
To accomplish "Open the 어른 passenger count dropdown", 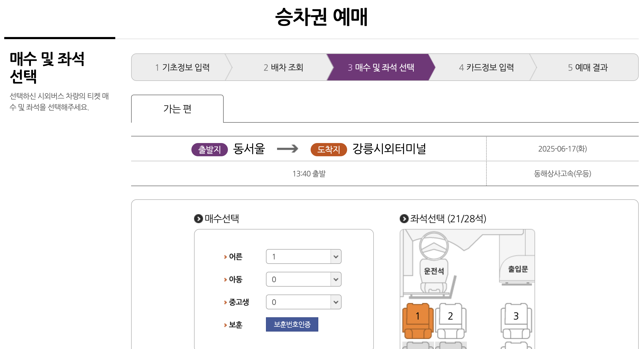I will click(x=303, y=256).
